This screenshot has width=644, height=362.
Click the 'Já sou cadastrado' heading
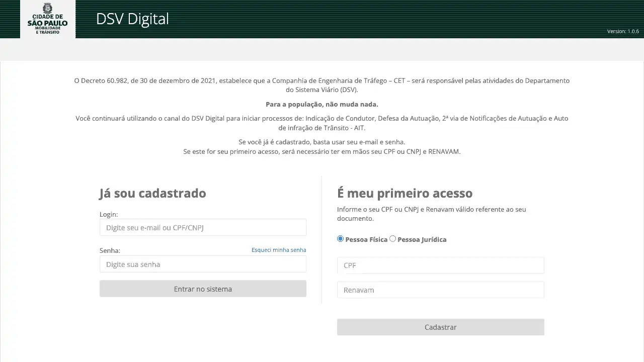[152, 193]
